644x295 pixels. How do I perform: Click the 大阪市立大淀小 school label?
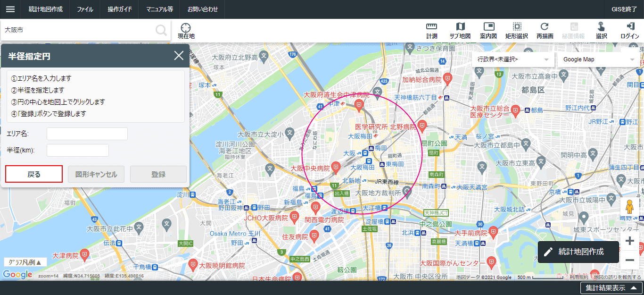(260, 134)
